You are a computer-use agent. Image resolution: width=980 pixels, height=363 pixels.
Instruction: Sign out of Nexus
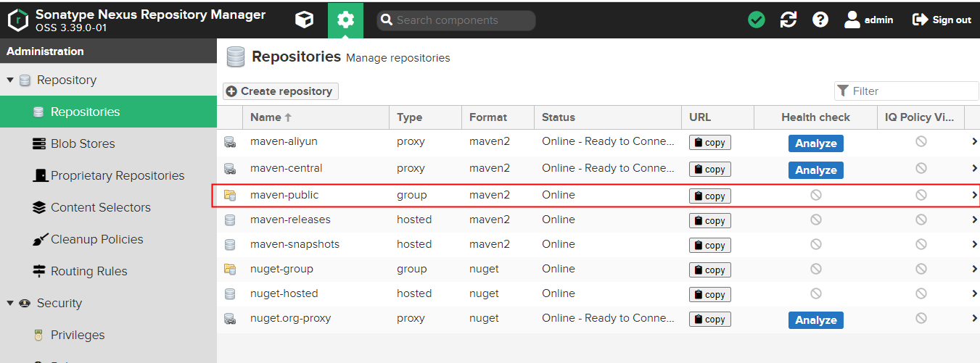(x=942, y=20)
